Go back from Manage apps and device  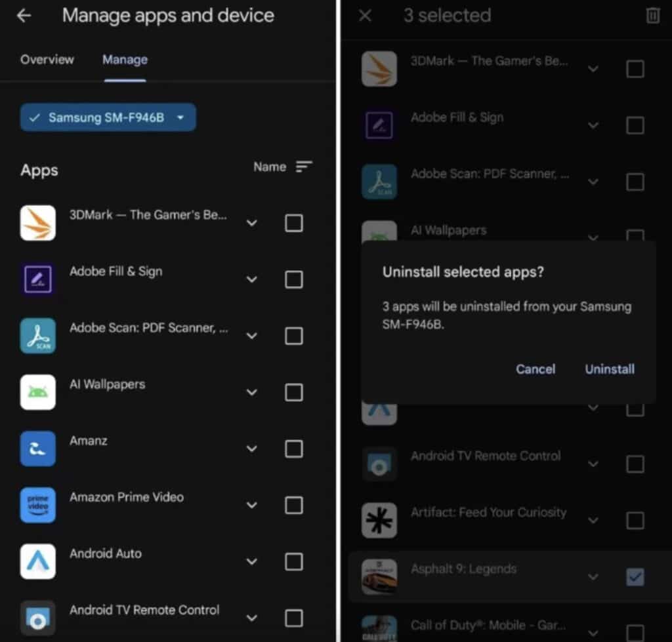24,16
